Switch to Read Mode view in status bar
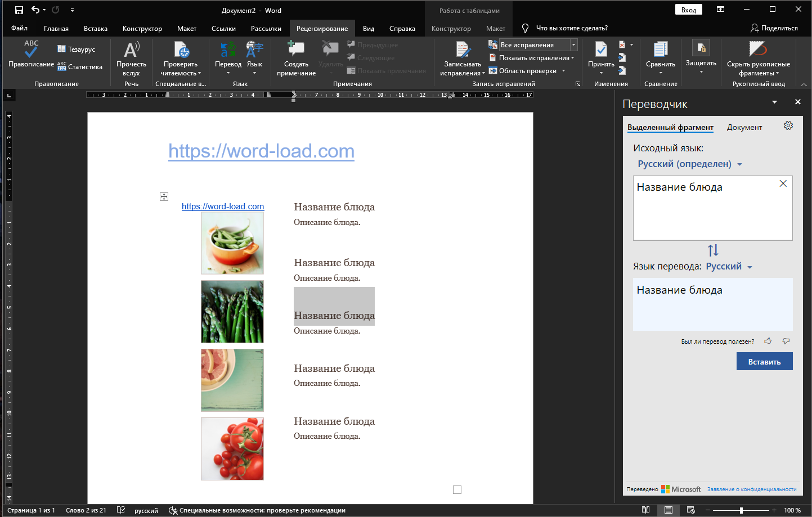The height and width of the screenshot is (517, 812). pyautogui.click(x=645, y=510)
